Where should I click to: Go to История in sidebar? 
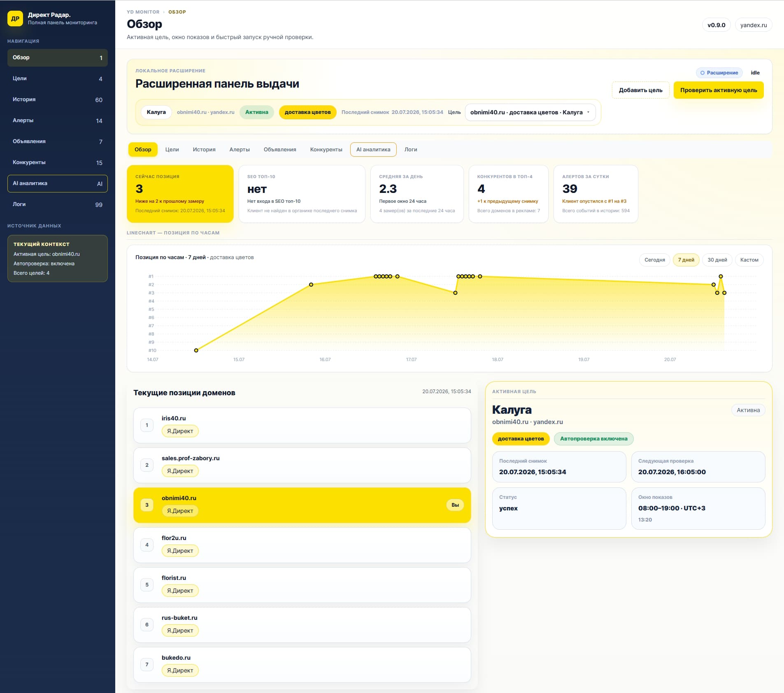[x=58, y=100]
